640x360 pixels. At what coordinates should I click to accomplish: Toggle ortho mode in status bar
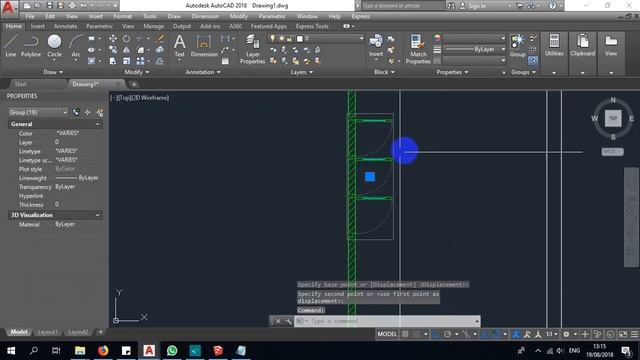coord(436,334)
